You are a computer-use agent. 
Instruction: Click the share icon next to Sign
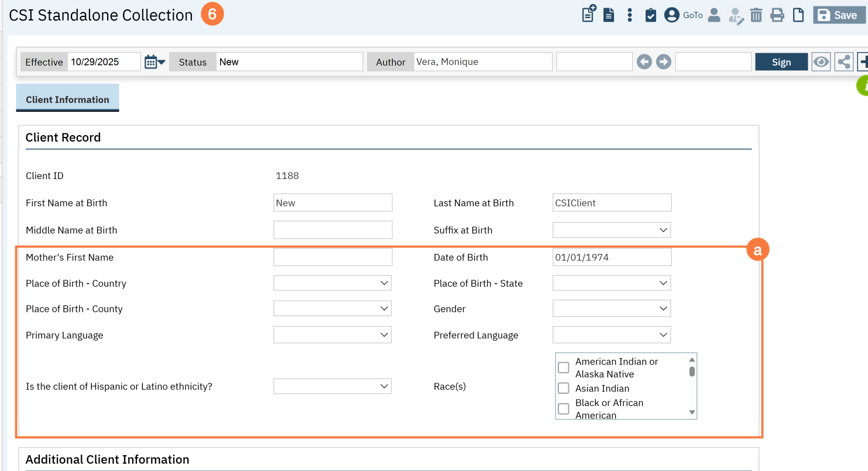pyautogui.click(x=843, y=62)
